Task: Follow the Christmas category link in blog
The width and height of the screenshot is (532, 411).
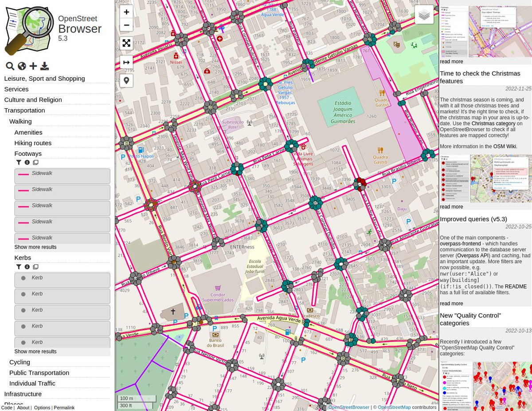Action: tap(493, 123)
